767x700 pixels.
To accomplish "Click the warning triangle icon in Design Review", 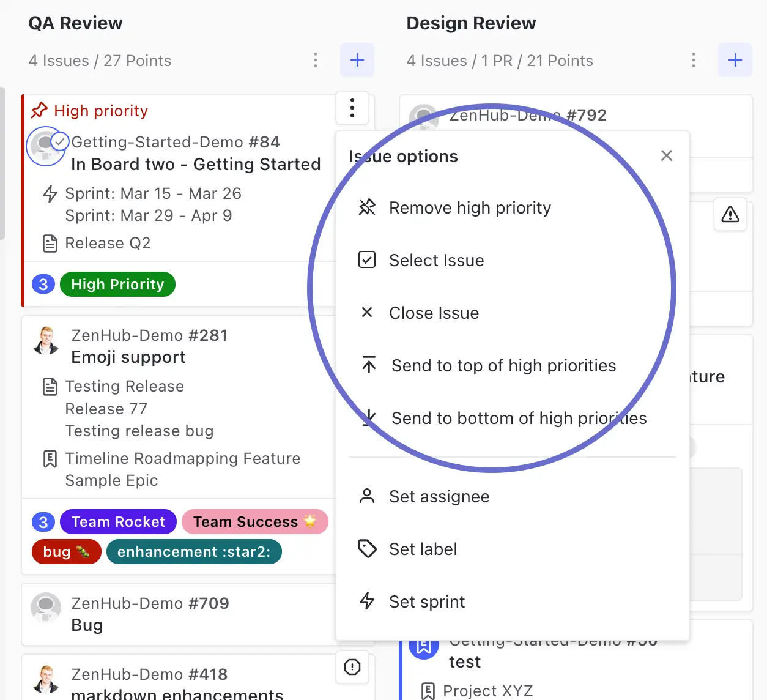I will pyautogui.click(x=730, y=215).
